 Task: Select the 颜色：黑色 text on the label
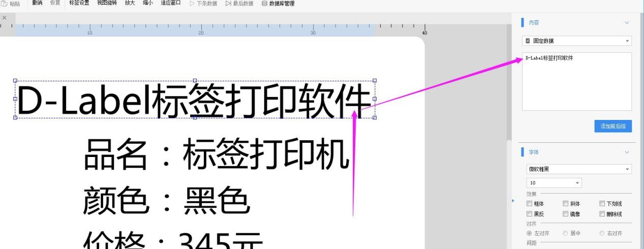click(x=167, y=200)
